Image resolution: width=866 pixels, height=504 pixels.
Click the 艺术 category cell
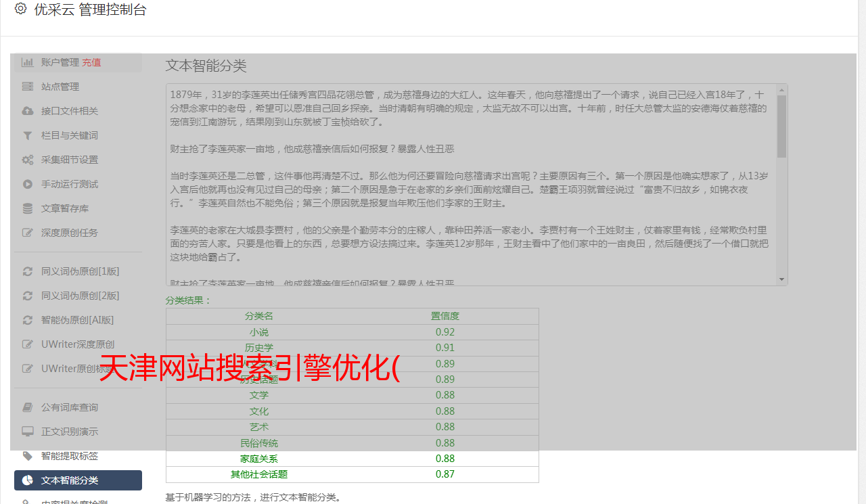point(259,427)
